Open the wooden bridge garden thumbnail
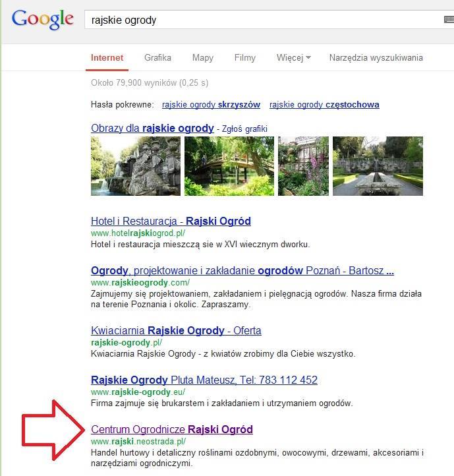 click(x=229, y=166)
